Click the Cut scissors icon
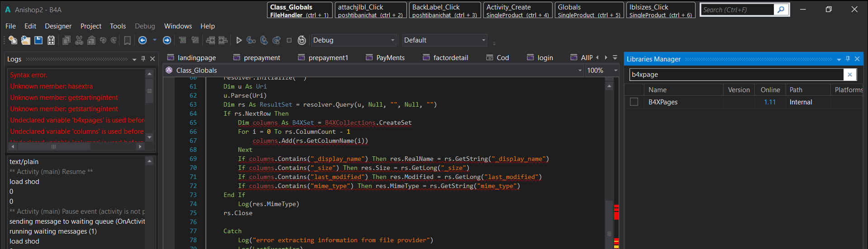The height and width of the screenshot is (249, 868). [x=79, y=40]
